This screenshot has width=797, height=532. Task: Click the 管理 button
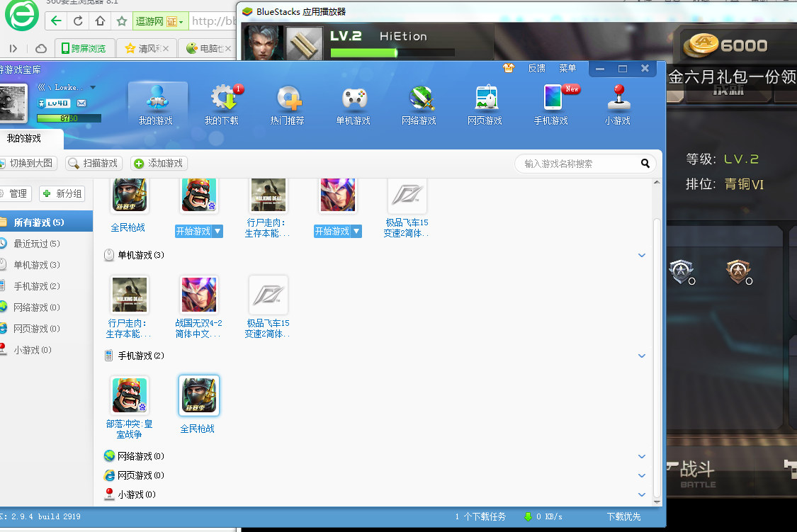coord(16,193)
